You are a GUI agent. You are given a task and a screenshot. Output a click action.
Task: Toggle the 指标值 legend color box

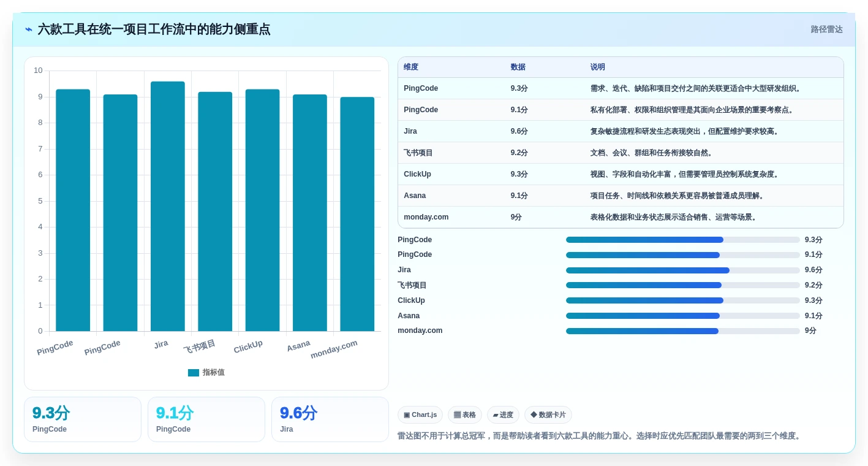coord(194,373)
